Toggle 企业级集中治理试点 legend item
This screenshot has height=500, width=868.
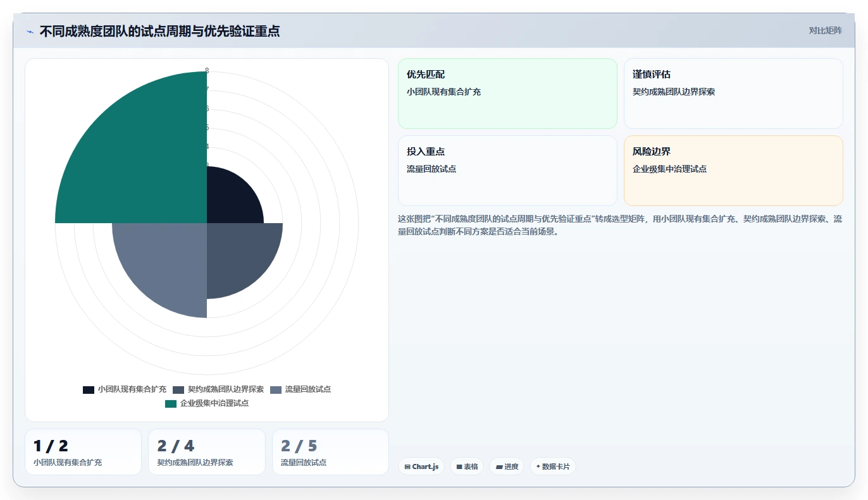(x=207, y=403)
